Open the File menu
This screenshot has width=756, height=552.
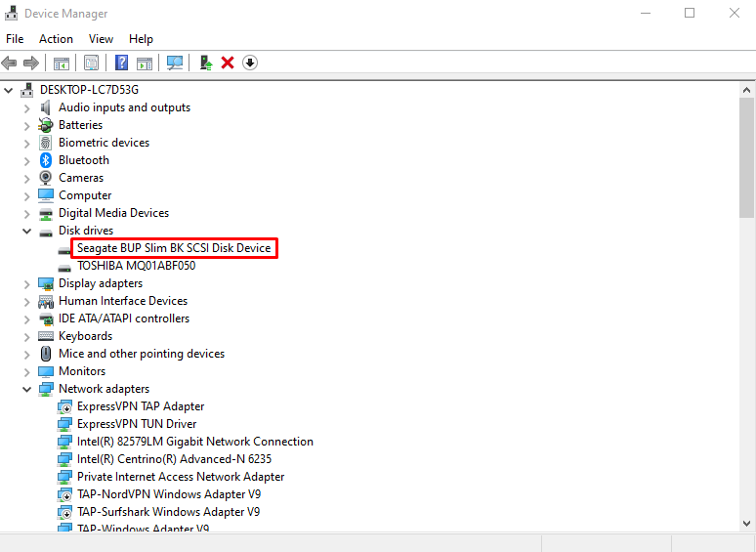[x=15, y=39]
